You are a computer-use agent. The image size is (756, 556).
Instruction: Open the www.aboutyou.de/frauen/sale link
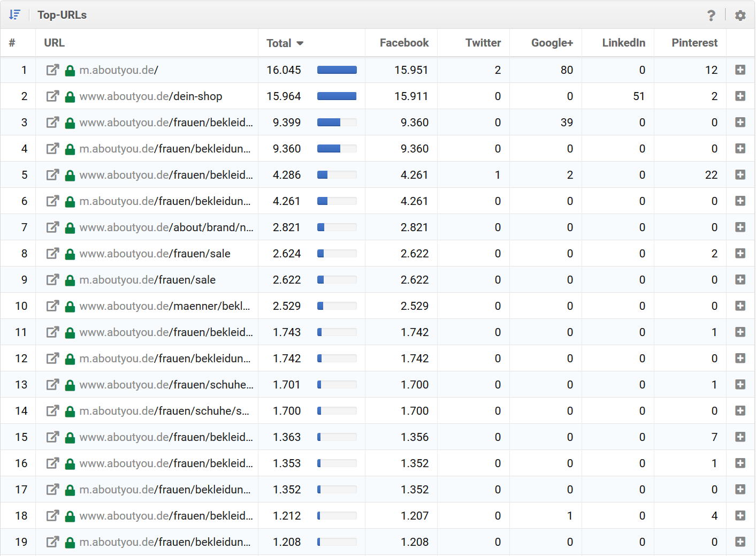coord(155,254)
